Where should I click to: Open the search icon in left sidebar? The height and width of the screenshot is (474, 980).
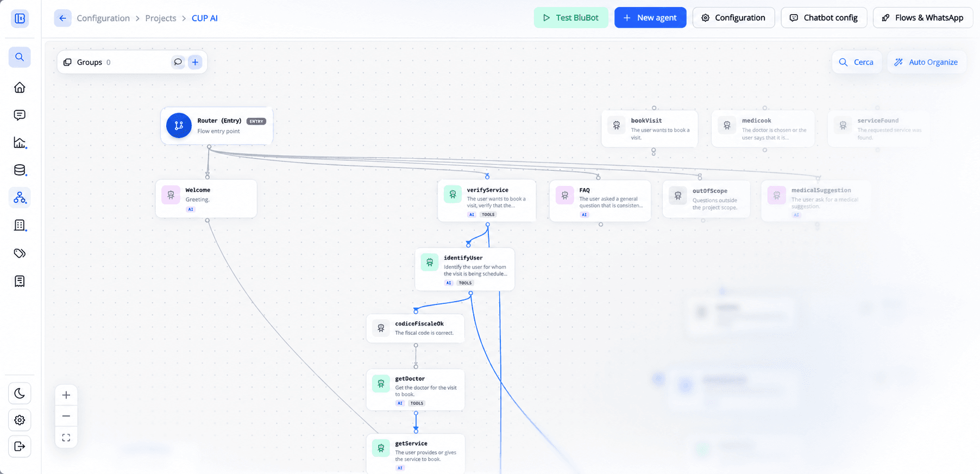(20, 57)
